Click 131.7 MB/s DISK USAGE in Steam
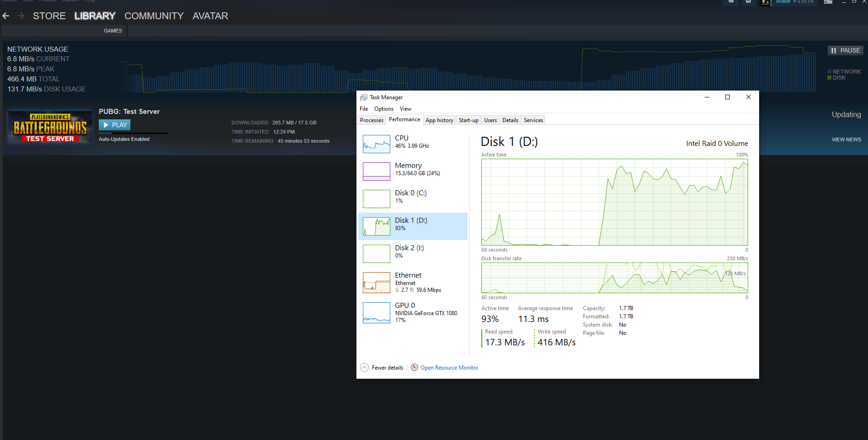This screenshot has height=440, width=868. (46, 89)
